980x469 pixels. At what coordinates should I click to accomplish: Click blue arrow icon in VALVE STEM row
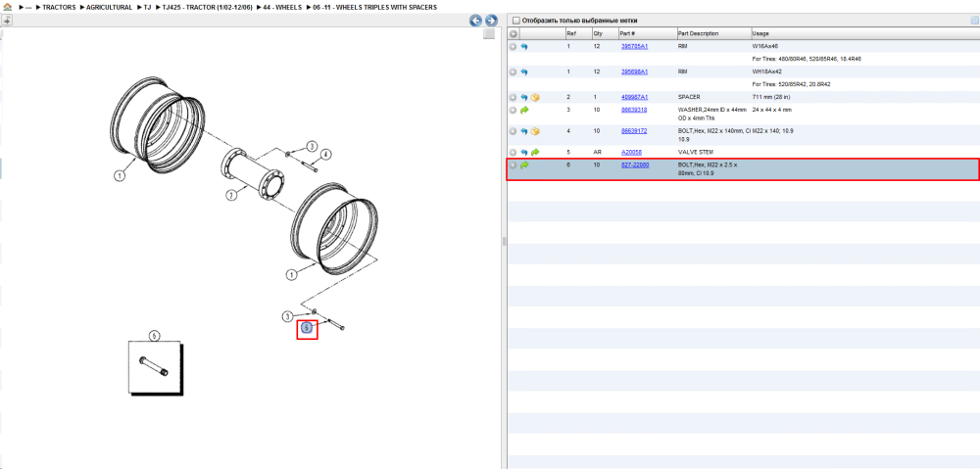523,153
